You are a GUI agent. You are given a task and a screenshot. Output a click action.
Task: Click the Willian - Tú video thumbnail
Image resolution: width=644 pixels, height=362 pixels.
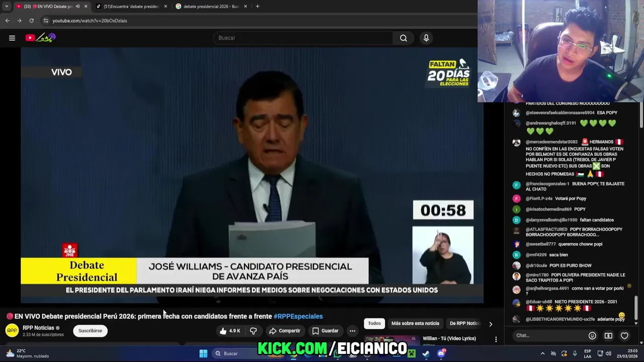click(x=392, y=340)
